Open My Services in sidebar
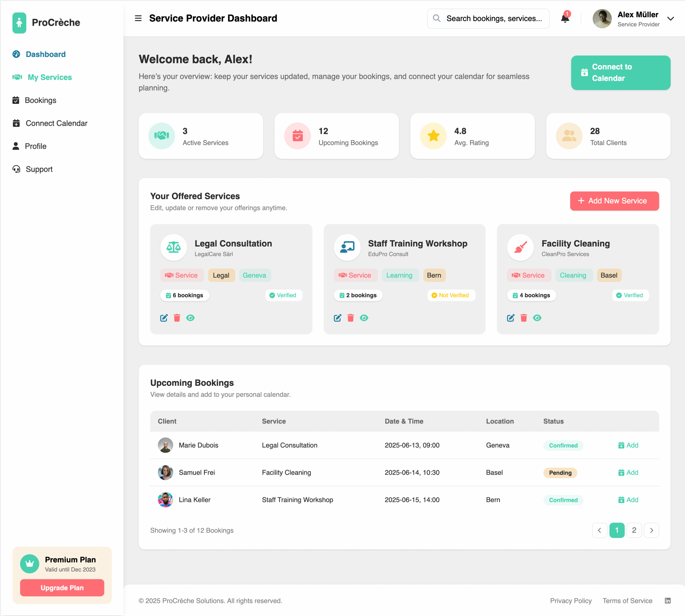This screenshot has height=616, width=685. [50, 77]
